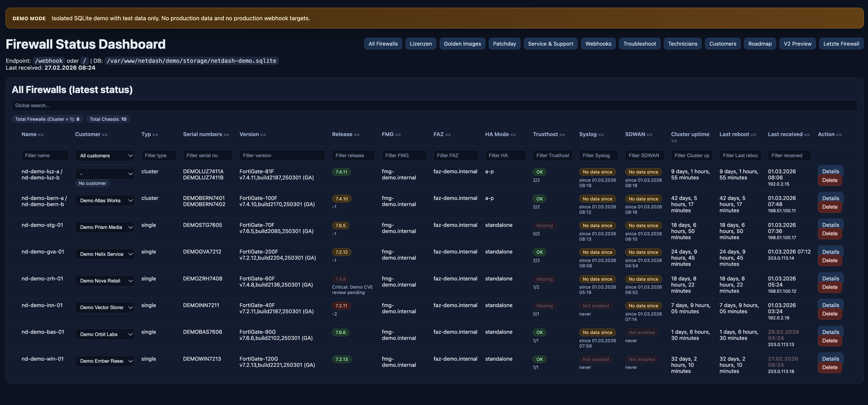Click Cluster uptime sort arrows
This screenshot has width=868, height=405.
point(674,141)
